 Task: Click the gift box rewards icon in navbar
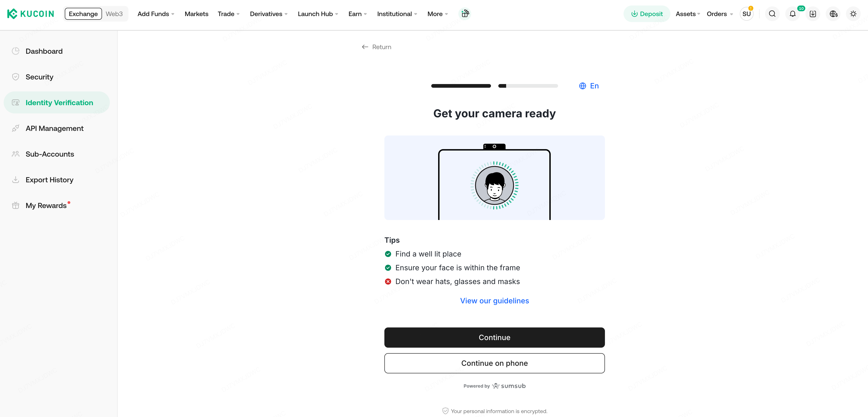[465, 14]
